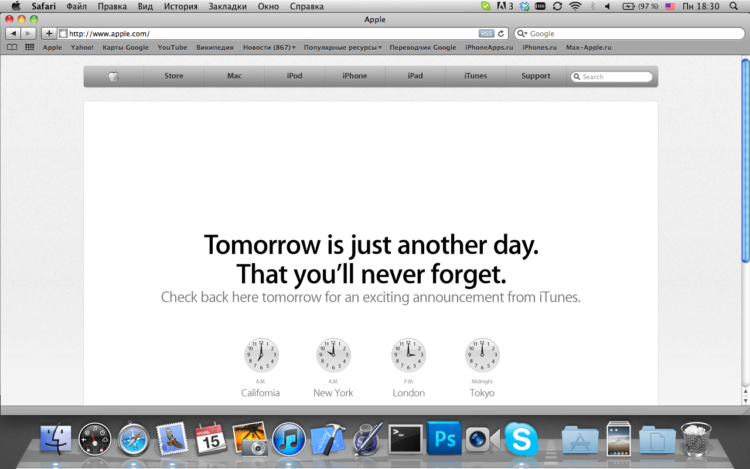Open the volume menu bar icon
This screenshot has height=469, width=750.
coord(607,6)
